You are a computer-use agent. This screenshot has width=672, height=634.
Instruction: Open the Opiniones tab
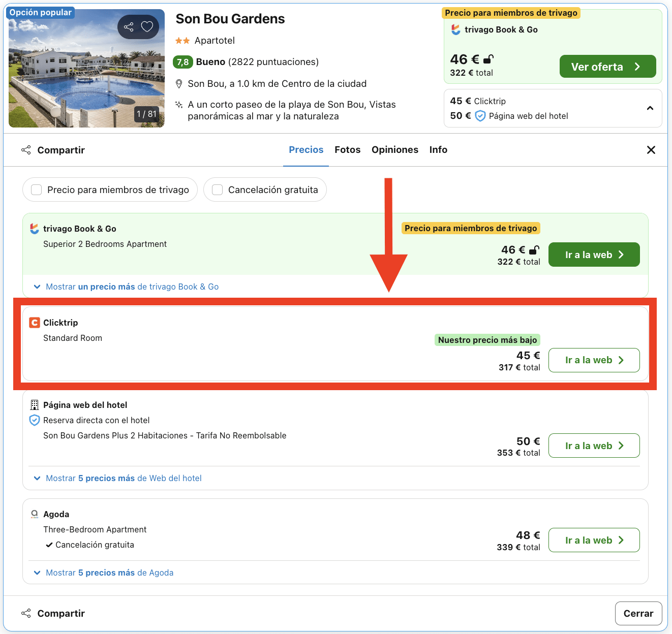point(395,150)
